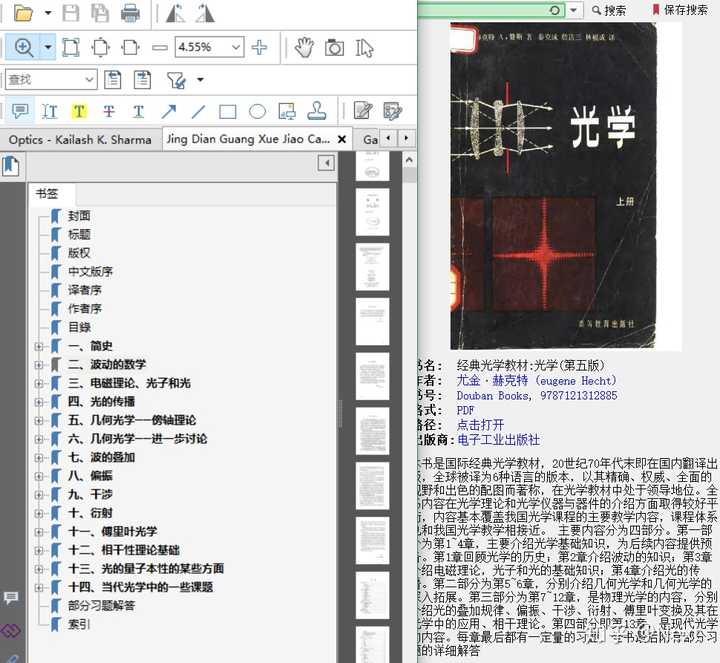Select the line drawing tool

[198, 111]
